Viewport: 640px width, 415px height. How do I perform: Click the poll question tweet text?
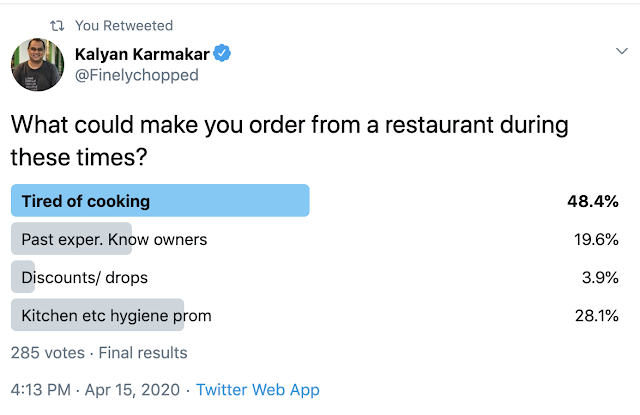coord(288,141)
